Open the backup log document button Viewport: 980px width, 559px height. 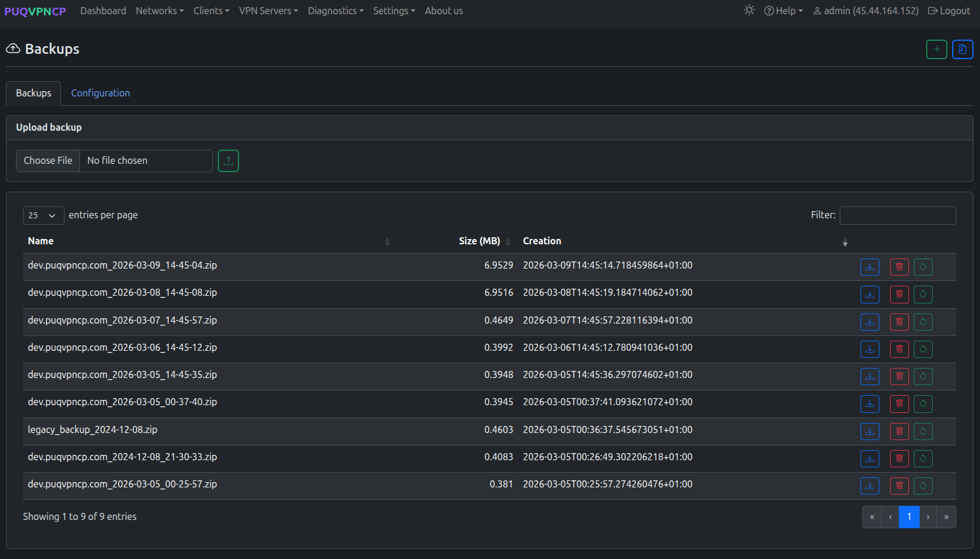[x=962, y=50]
